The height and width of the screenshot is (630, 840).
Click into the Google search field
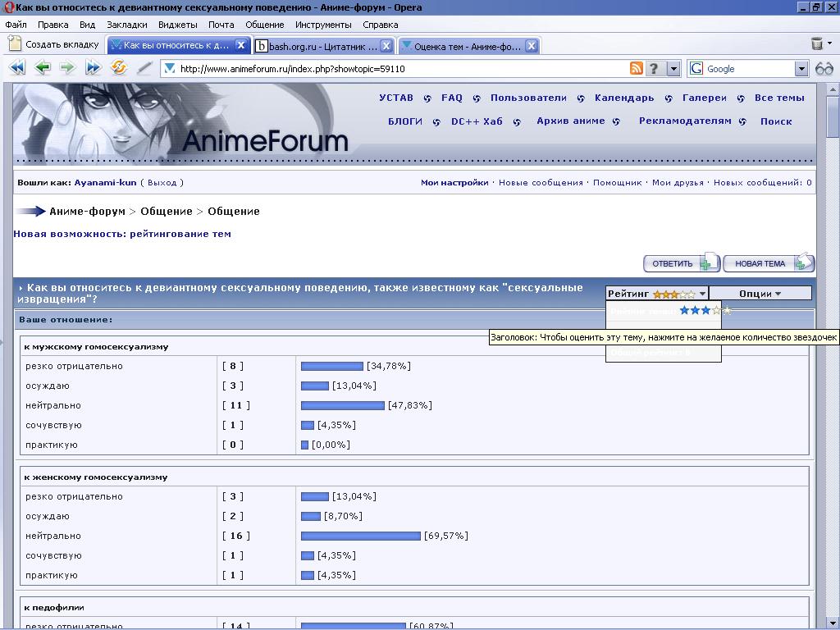pos(749,69)
